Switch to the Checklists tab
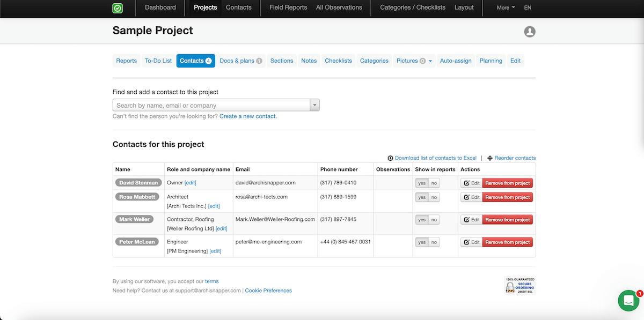644x320 pixels. [x=338, y=61]
